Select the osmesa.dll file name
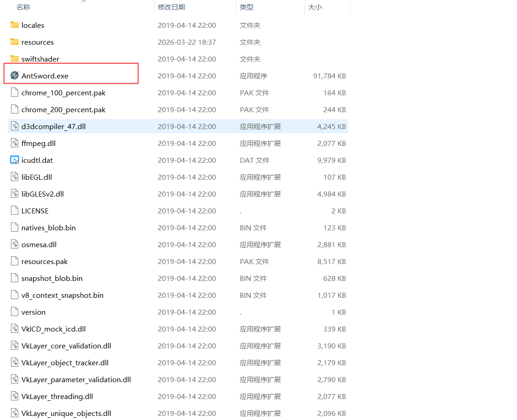 [x=39, y=245]
